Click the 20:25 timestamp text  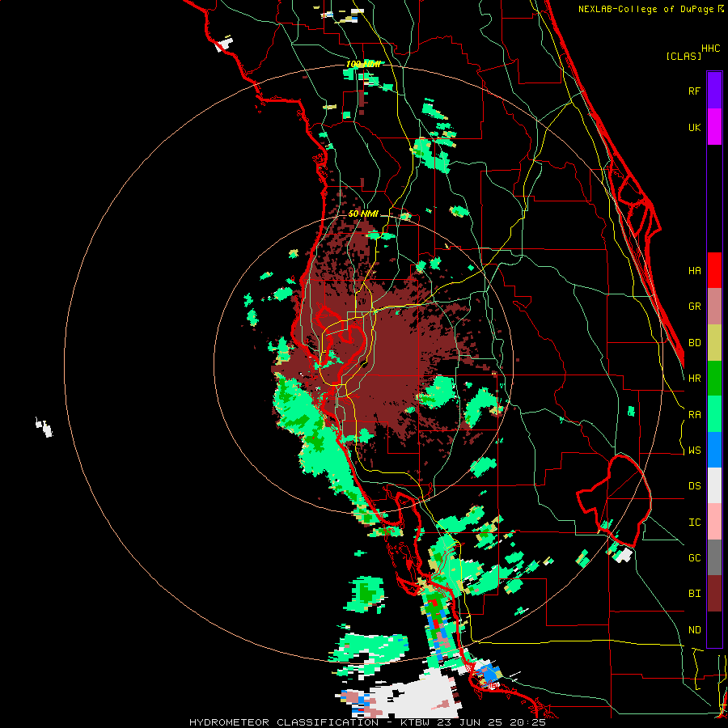(529, 722)
